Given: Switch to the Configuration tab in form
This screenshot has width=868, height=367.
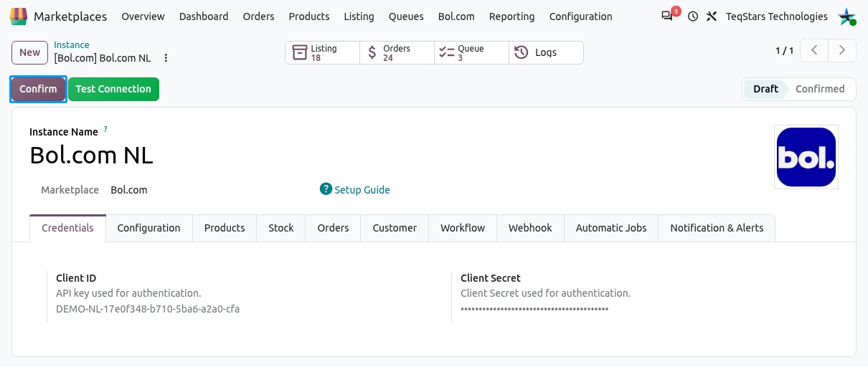Looking at the screenshot, I should point(148,228).
